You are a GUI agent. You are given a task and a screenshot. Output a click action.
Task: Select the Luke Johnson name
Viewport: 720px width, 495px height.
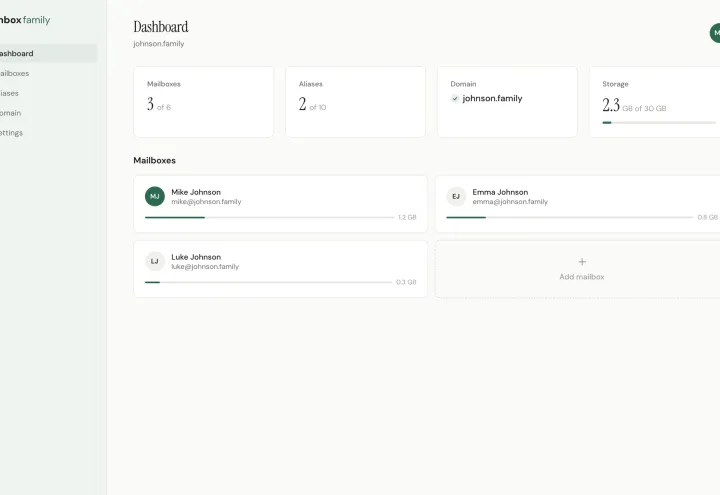pyautogui.click(x=196, y=257)
